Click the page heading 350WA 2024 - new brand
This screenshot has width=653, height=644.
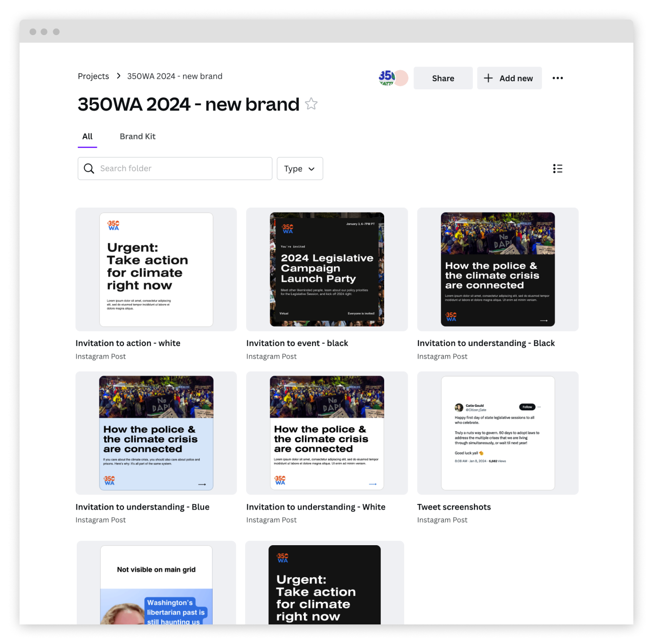pyautogui.click(x=189, y=104)
